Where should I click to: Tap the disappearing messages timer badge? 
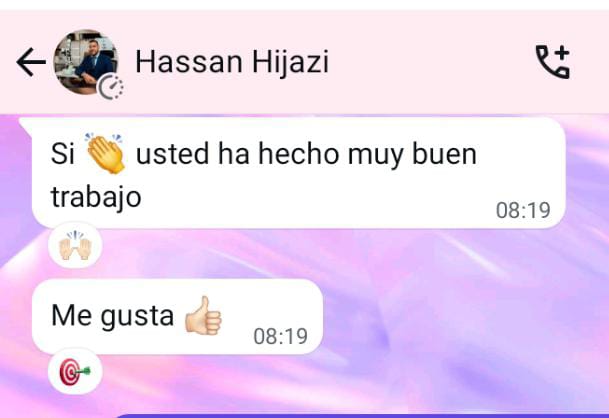coord(110,87)
